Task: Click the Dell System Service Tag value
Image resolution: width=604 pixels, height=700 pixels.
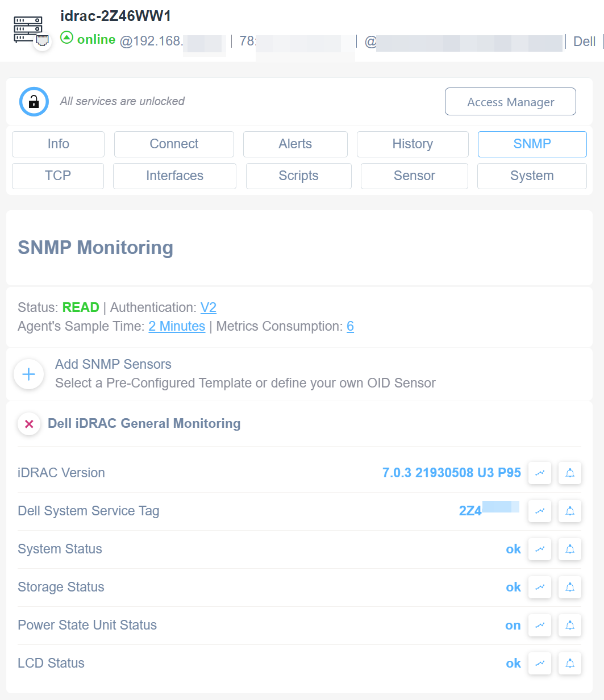Action: point(490,510)
